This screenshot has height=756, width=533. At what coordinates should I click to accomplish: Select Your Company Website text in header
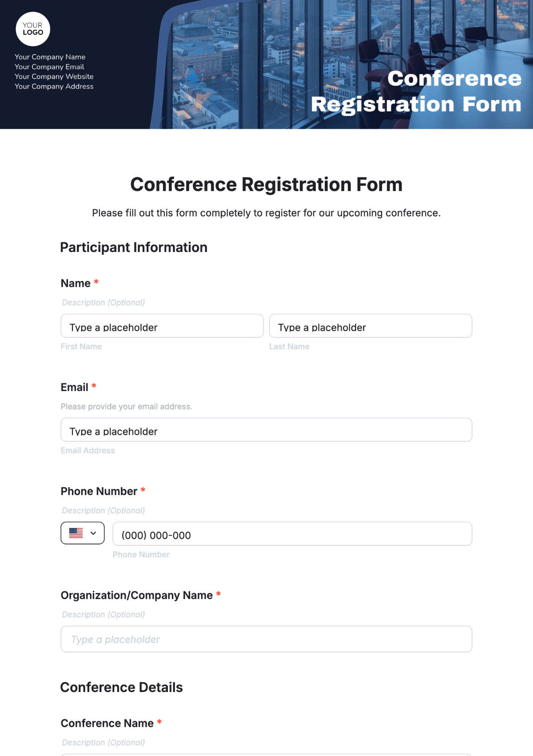pyautogui.click(x=54, y=76)
